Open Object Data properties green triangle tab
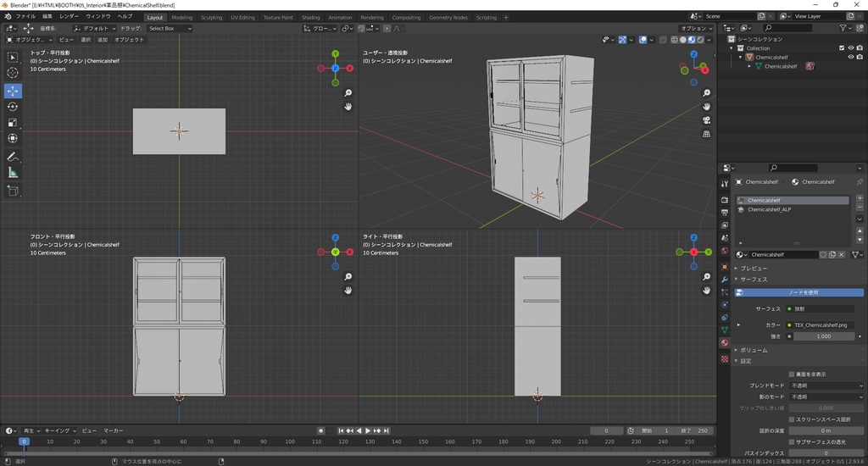 [725, 330]
